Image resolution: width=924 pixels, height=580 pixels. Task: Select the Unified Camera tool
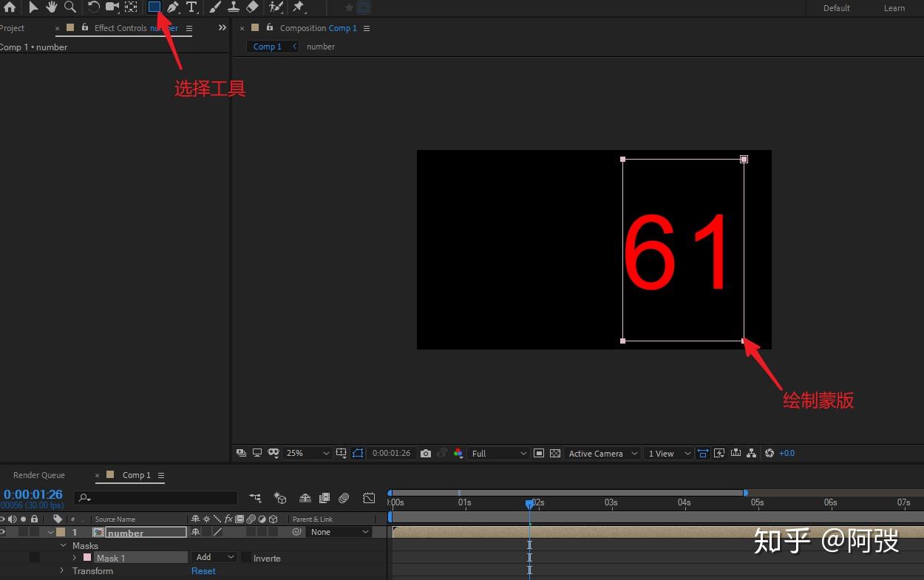112,7
